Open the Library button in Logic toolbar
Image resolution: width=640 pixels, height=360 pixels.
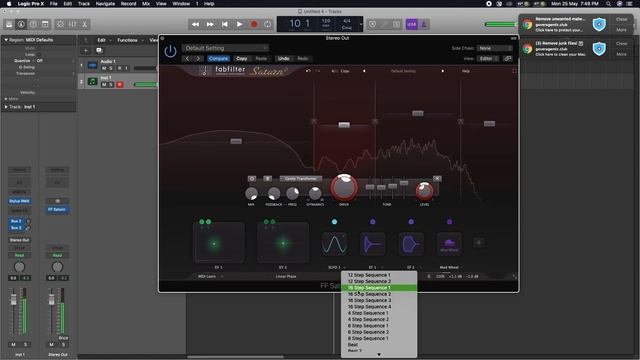tap(9, 24)
